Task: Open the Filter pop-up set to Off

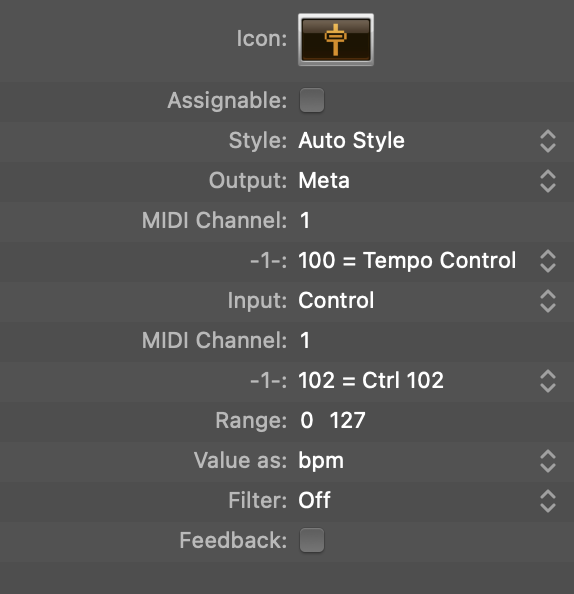Action: pos(427,500)
